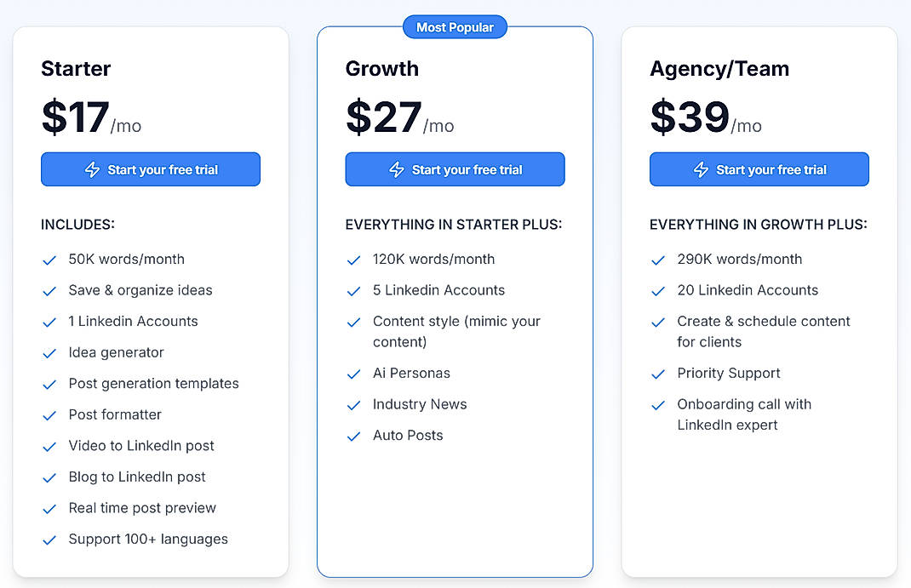911x588 pixels.
Task: Select the checkmark beside Auto Posts
Action: tap(353, 436)
